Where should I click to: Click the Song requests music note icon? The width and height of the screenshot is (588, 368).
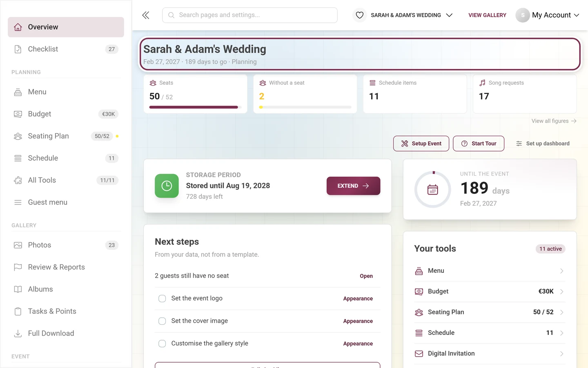[x=482, y=83]
